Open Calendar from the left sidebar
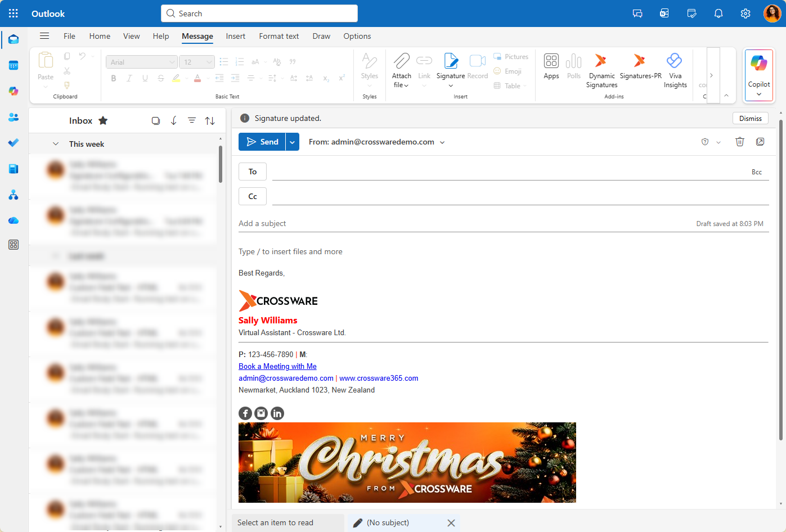The width and height of the screenshot is (786, 532). point(14,65)
